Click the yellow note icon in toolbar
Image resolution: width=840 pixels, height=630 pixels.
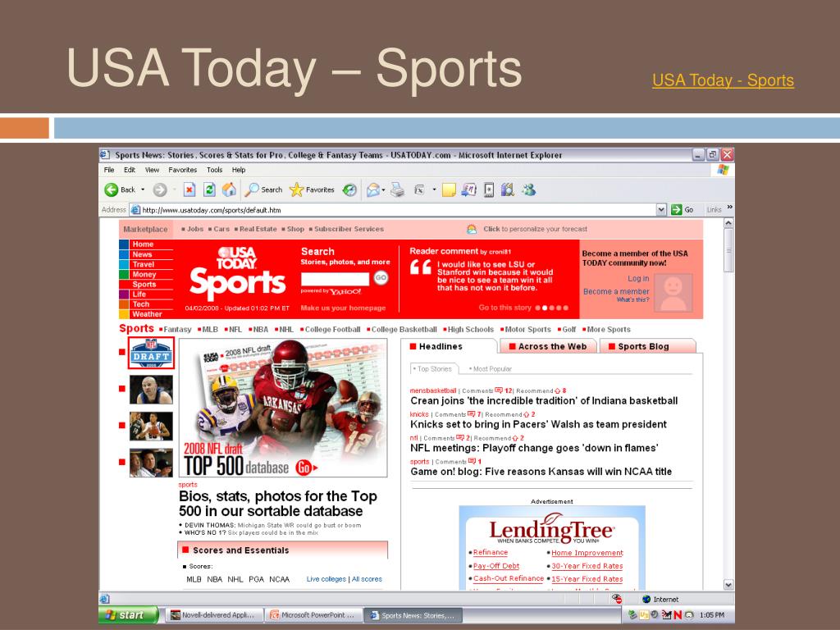pos(449,189)
